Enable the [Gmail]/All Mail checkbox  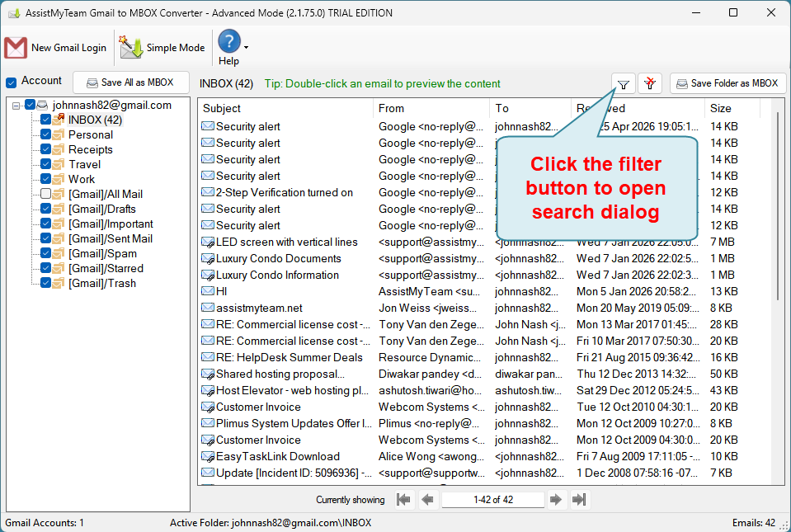(x=46, y=194)
